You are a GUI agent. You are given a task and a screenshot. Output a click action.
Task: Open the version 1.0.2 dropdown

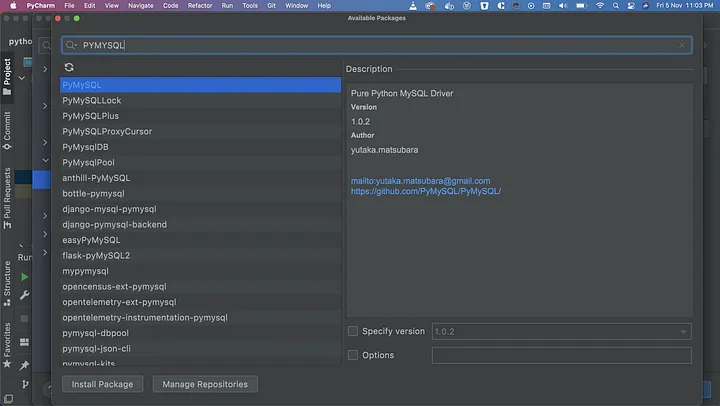(562, 331)
